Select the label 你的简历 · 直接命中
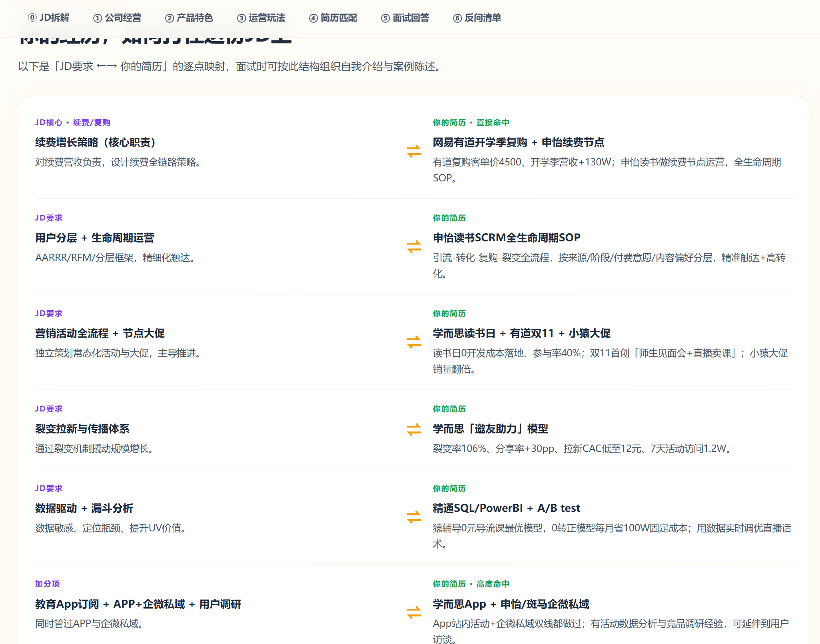The height and width of the screenshot is (644, 820). click(x=471, y=122)
